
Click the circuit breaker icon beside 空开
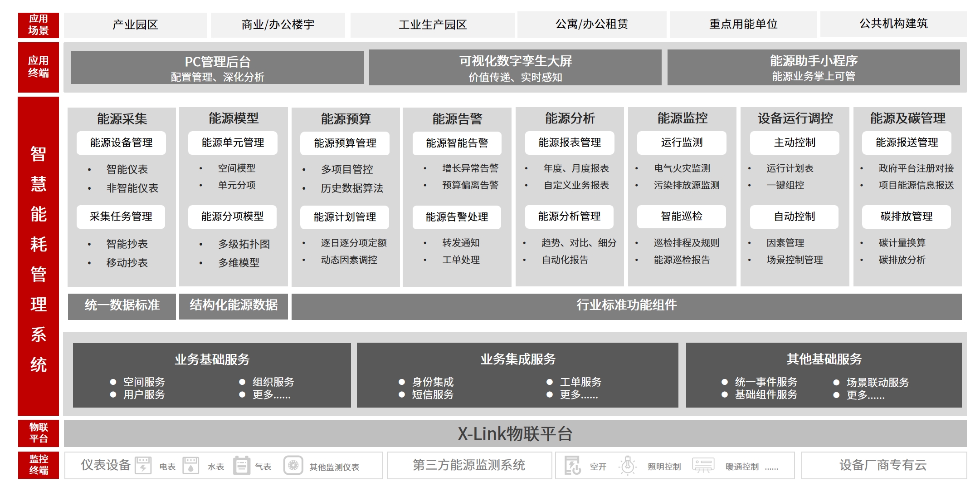[572, 465]
